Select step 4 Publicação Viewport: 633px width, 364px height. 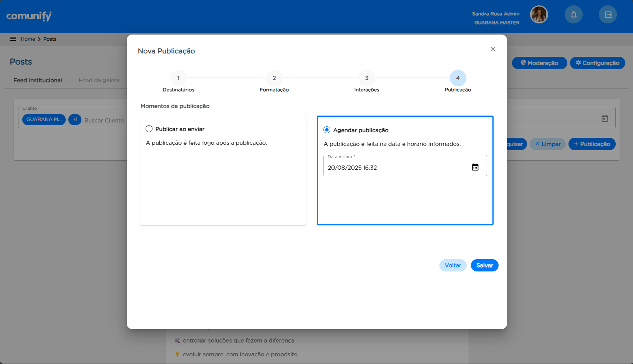pyautogui.click(x=458, y=78)
